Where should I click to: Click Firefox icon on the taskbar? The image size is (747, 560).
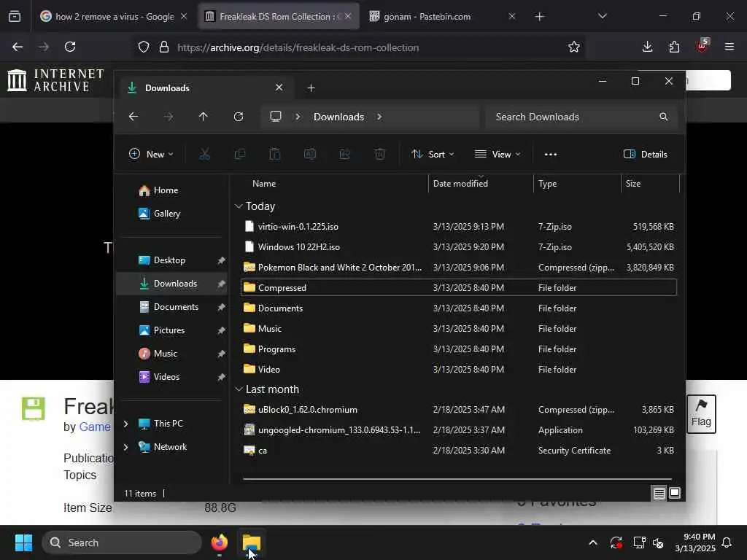pos(220,542)
